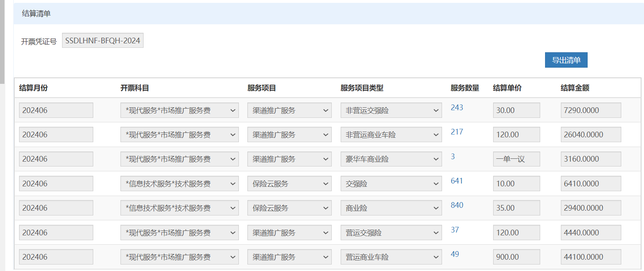This screenshot has height=271, width=644.
Task: Click settlement amount field 44100.0000
Action: click(591, 257)
